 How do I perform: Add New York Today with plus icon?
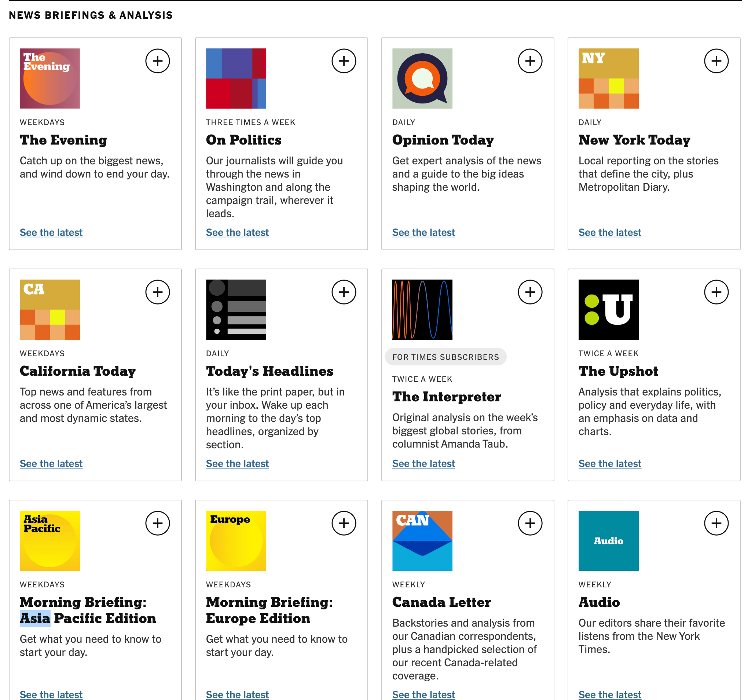click(716, 61)
